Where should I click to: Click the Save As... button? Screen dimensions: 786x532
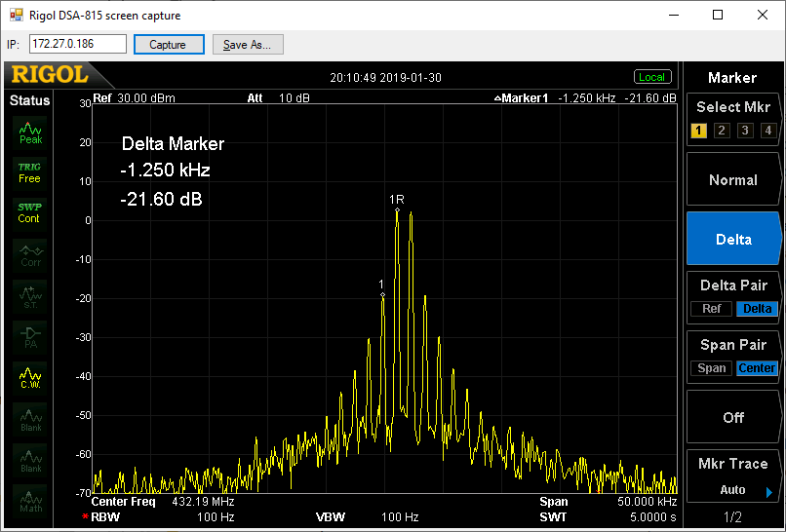[248, 45]
